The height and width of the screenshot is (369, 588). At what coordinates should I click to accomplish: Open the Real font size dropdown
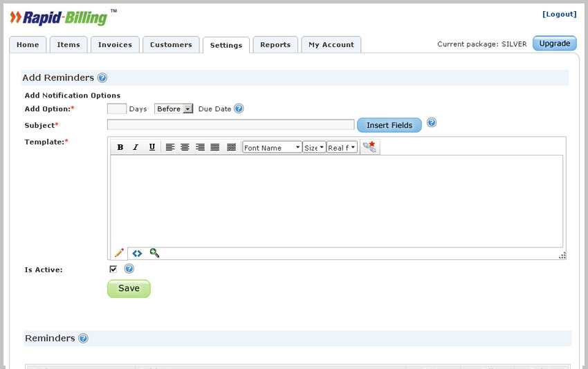point(342,148)
